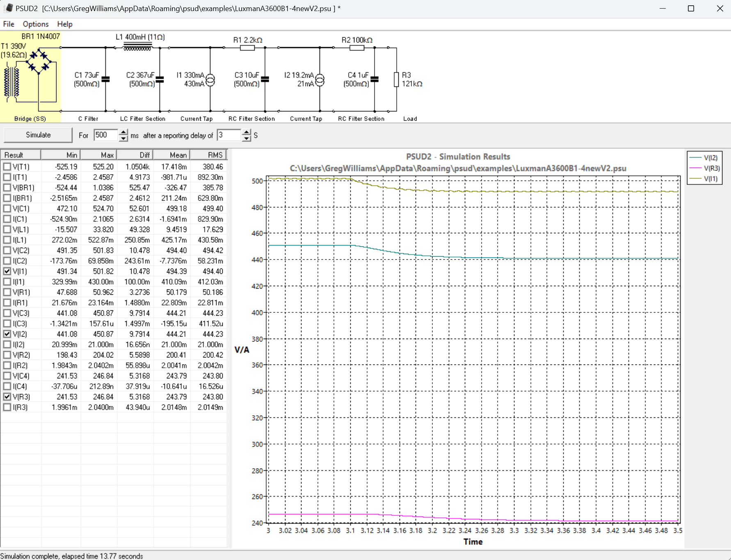The image size is (731, 560).
Task: Uncheck the V(I1) trace checkbox
Action: coord(7,271)
